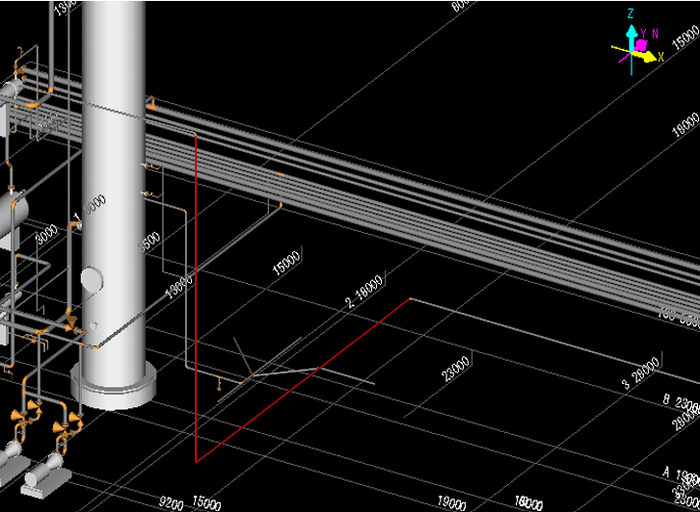Click the 23000 grid dimension label
The width and height of the screenshot is (700, 512).
click(456, 367)
